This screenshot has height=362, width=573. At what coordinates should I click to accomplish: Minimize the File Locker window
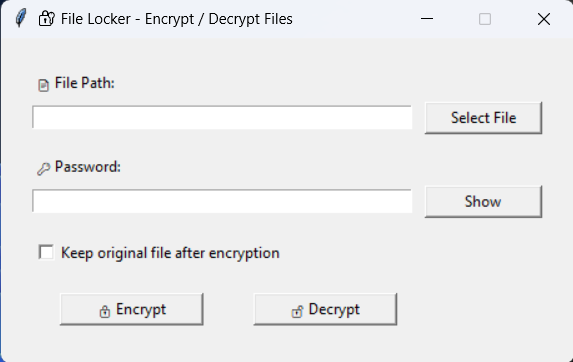point(427,19)
